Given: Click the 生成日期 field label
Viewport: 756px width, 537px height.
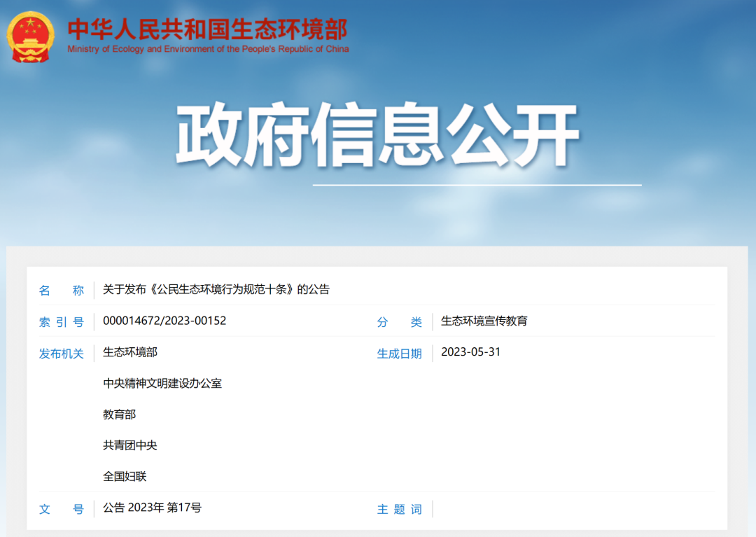Looking at the screenshot, I should point(399,354).
